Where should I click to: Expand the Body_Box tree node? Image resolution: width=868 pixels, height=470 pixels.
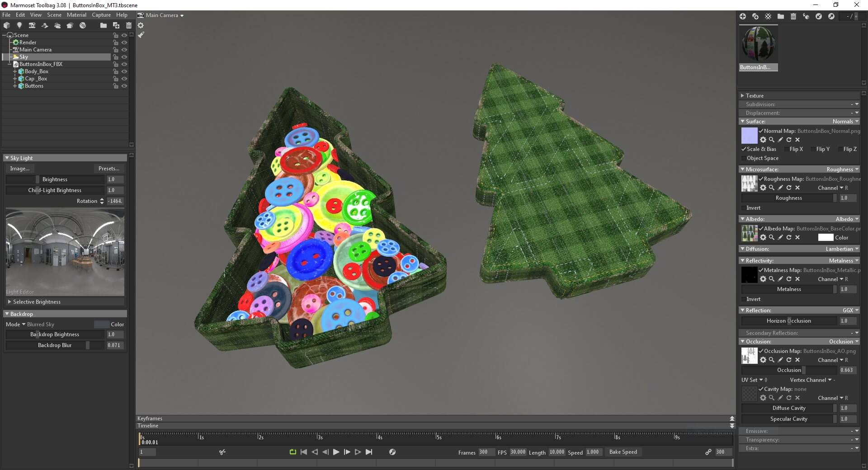pyautogui.click(x=15, y=71)
